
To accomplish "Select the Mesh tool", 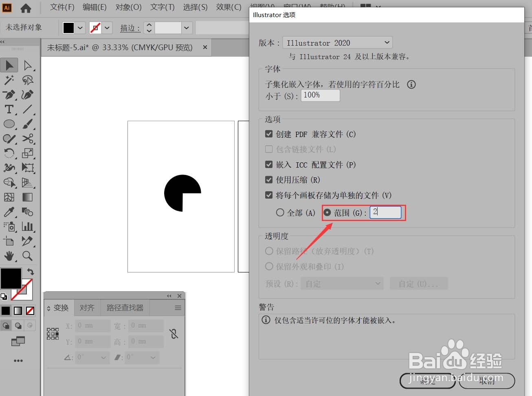I will click(x=9, y=197).
